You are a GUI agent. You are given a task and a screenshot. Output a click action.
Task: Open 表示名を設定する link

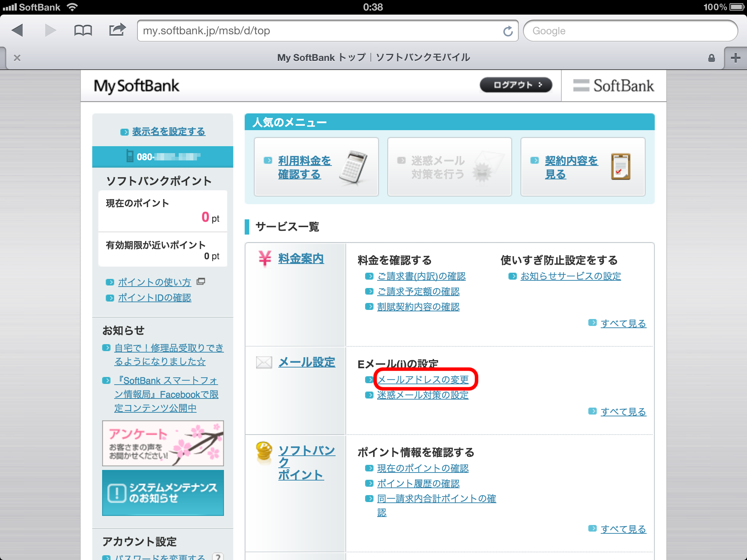pos(169,131)
